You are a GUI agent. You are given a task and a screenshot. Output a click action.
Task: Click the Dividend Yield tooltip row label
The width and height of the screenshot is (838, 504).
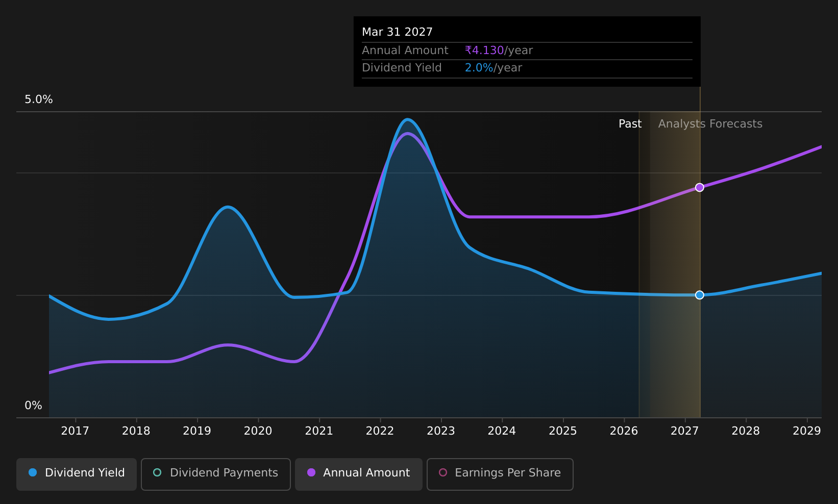pos(402,68)
